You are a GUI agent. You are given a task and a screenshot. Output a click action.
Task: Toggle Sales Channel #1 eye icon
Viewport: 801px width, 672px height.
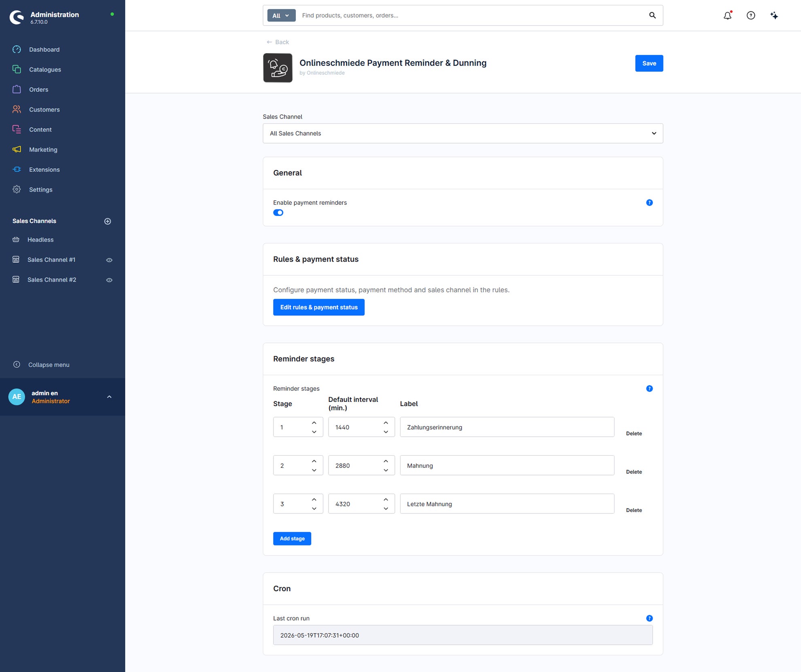point(109,260)
